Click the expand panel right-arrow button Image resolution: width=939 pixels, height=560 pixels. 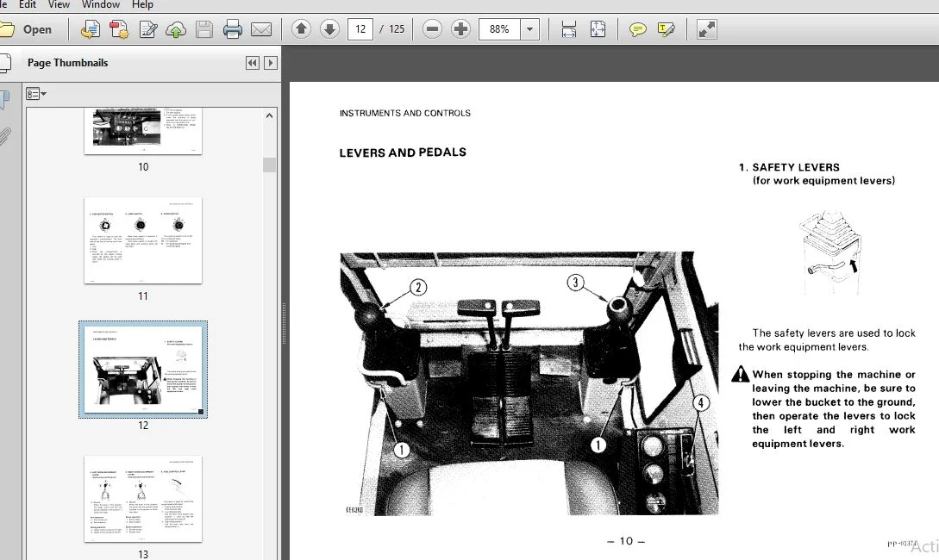coord(271,63)
